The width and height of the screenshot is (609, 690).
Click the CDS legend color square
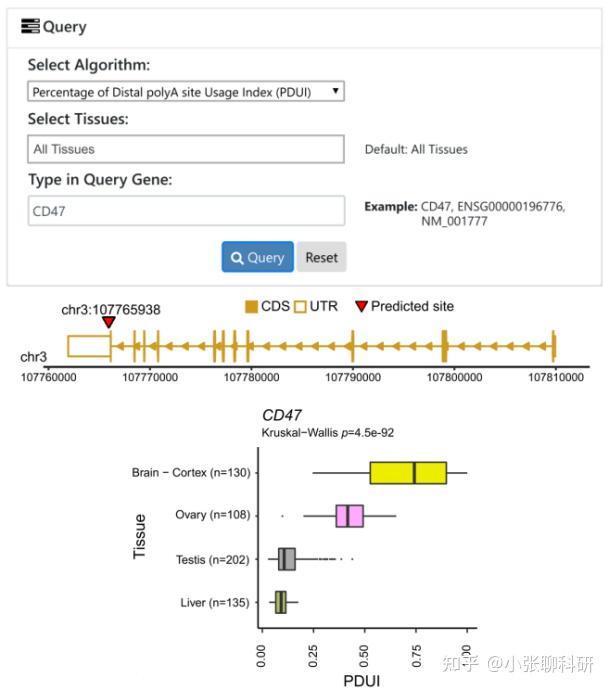(251, 307)
